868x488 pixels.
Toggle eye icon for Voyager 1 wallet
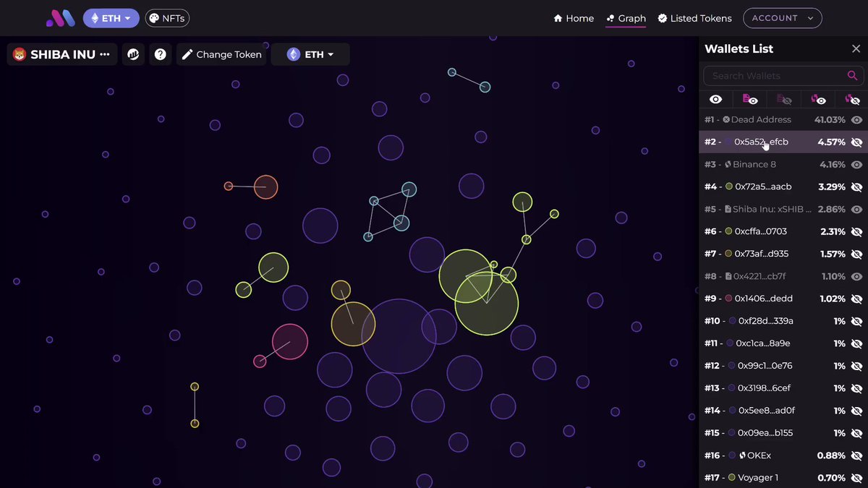click(x=857, y=479)
